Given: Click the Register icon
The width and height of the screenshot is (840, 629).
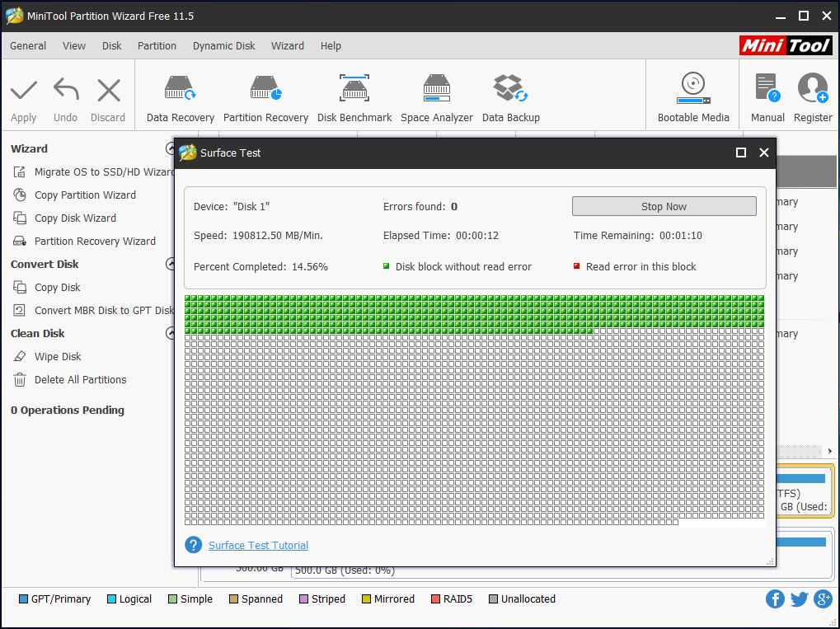Looking at the screenshot, I should pos(812,95).
